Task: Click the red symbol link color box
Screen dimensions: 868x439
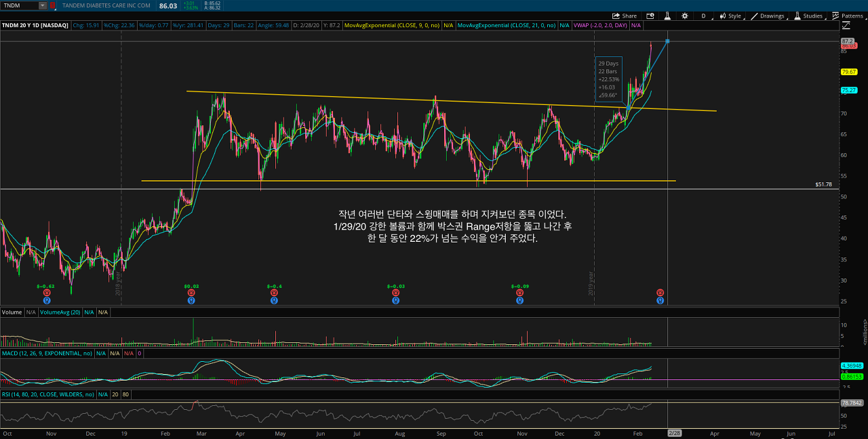Action: (54, 5)
